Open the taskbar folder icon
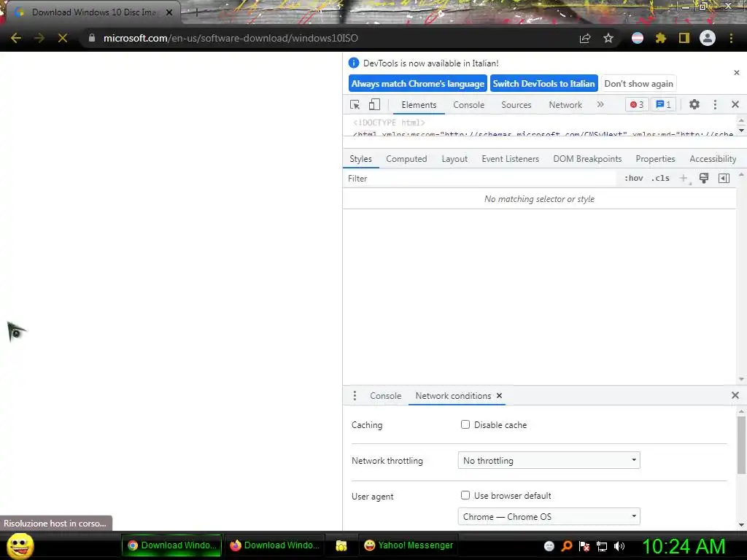 click(x=341, y=545)
